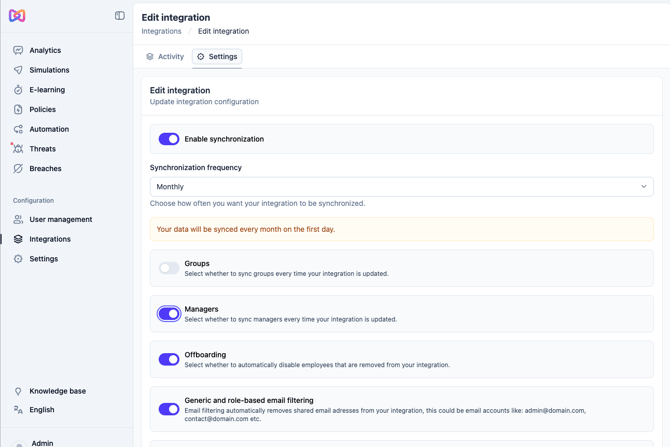Disable the Offboarding toggle

coord(169,359)
